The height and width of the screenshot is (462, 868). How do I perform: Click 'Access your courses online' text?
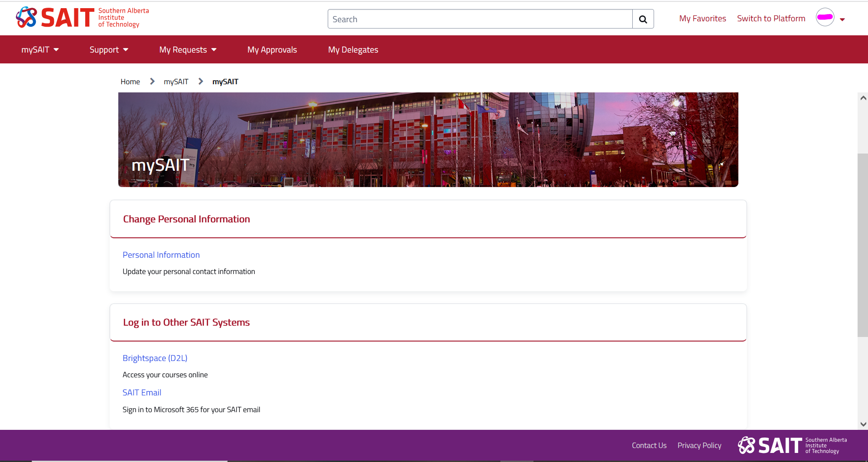coord(165,375)
